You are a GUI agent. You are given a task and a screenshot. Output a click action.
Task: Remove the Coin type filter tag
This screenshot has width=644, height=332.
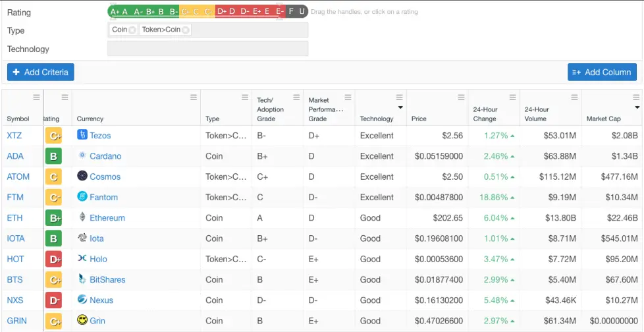click(x=132, y=30)
